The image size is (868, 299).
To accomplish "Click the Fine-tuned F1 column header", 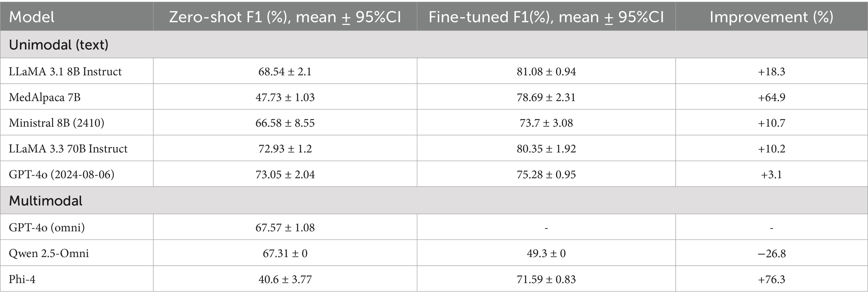I will pyautogui.click(x=546, y=17).
